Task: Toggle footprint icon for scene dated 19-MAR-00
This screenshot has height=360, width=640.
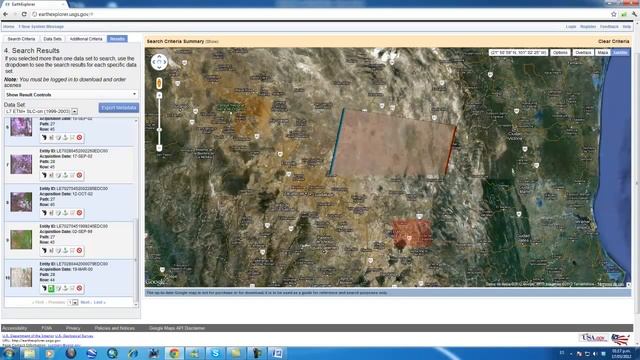Action: tap(44, 288)
